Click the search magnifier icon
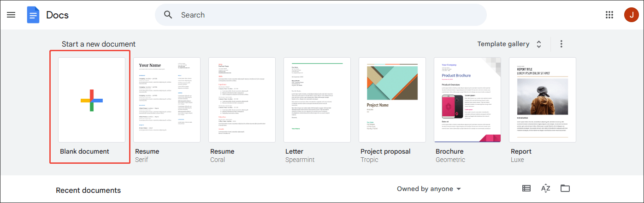This screenshot has height=203, width=644. (x=168, y=15)
